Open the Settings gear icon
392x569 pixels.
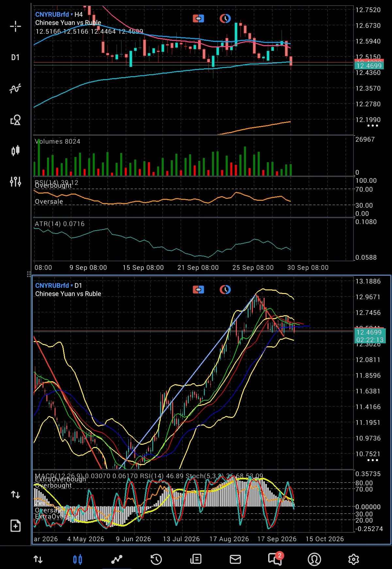pyautogui.click(x=353, y=559)
